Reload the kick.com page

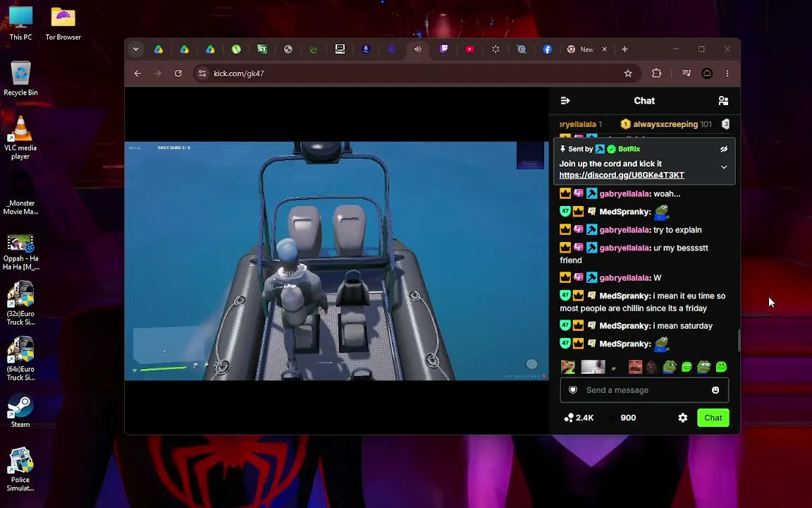(178, 73)
